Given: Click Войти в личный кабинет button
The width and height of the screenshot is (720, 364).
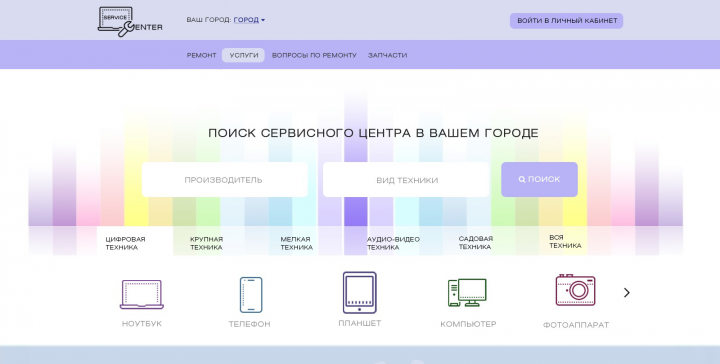Looking at the screenshot, I should click(x=567, y=21).
